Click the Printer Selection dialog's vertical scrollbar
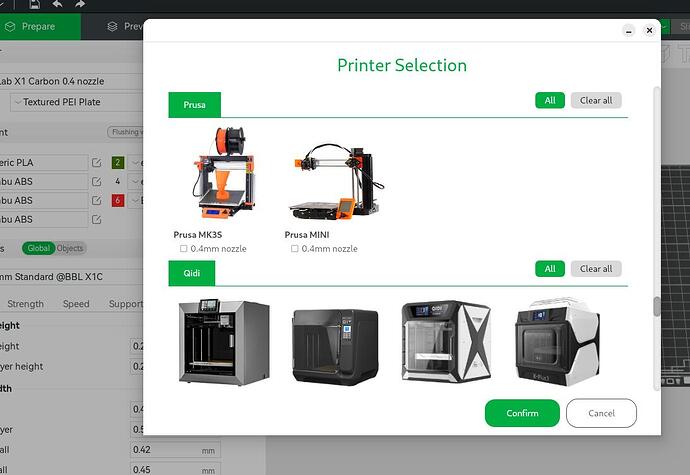The width and height of the screenshot is (690, 475). pos(656,306)
